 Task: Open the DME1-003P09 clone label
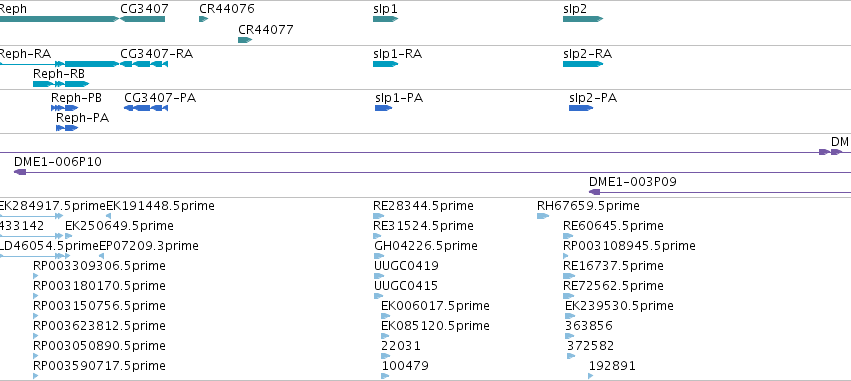pos(633,182)
